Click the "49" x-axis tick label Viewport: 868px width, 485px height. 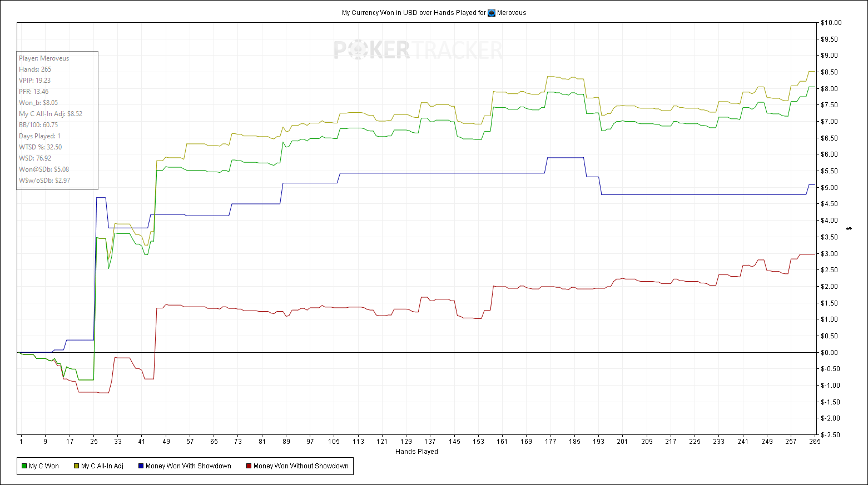pos(166,442)
